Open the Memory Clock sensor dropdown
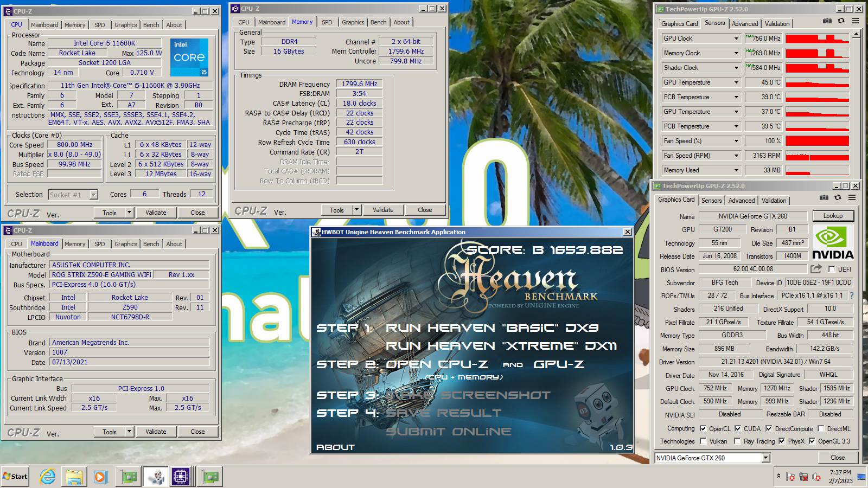 click(x=736, y=53)
